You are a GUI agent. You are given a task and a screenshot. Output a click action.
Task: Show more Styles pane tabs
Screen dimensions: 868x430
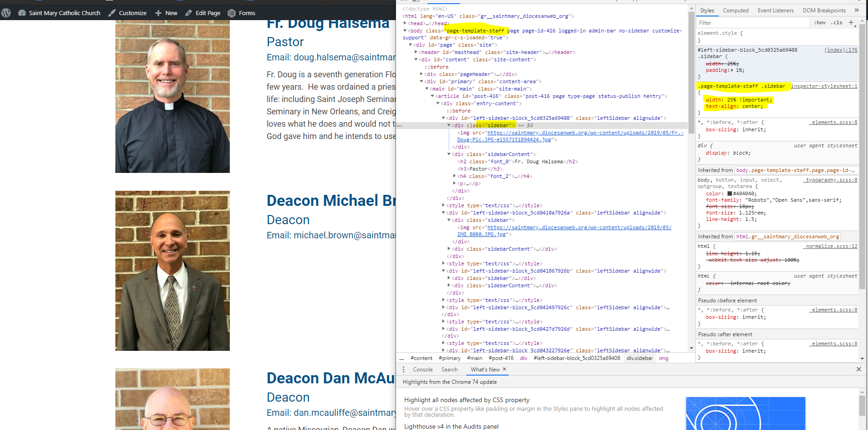point(857,10)
